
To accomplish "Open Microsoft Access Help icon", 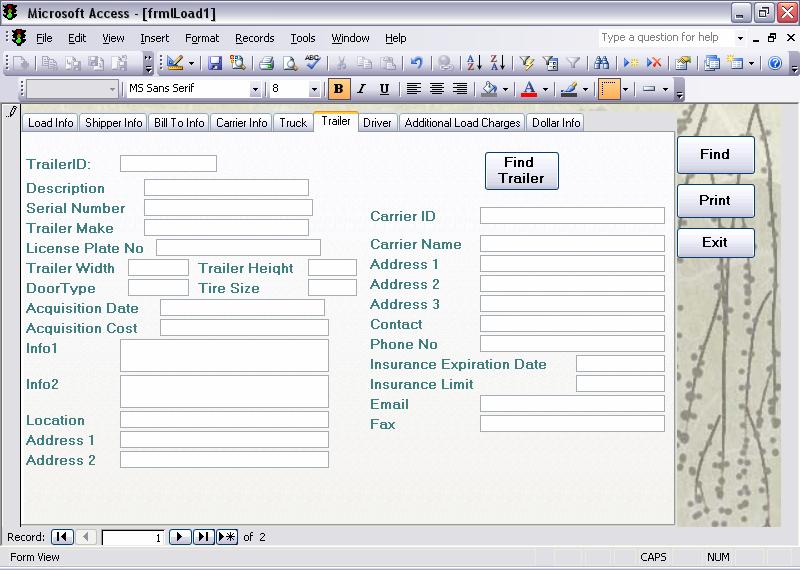I will (x=775, y=63).
